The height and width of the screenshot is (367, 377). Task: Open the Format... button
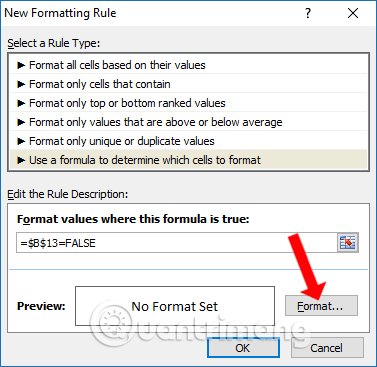[321, 305]
